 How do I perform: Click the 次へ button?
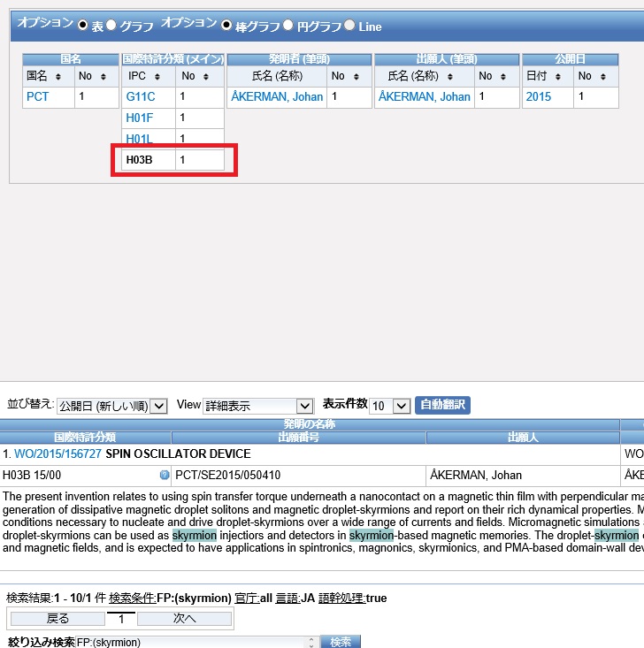coord(184,619)
